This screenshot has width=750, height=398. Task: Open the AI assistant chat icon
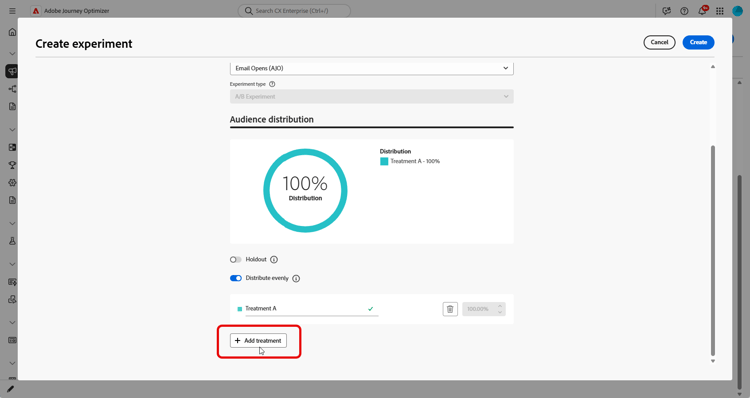(666, 11)
